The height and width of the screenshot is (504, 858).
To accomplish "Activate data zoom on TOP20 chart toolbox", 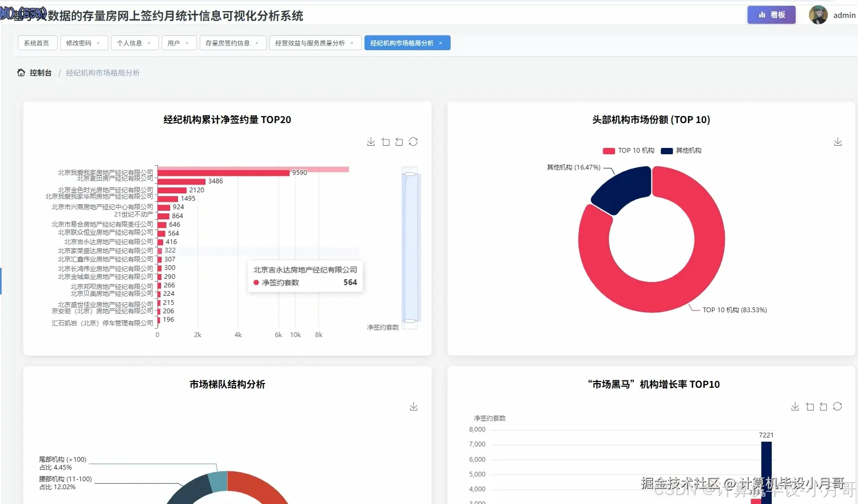I will pyautogui.click(x=385, y=142).
